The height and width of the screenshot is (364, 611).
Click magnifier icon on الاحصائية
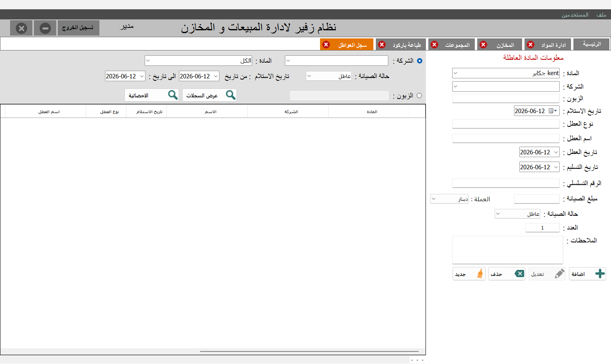coord(173,95)
